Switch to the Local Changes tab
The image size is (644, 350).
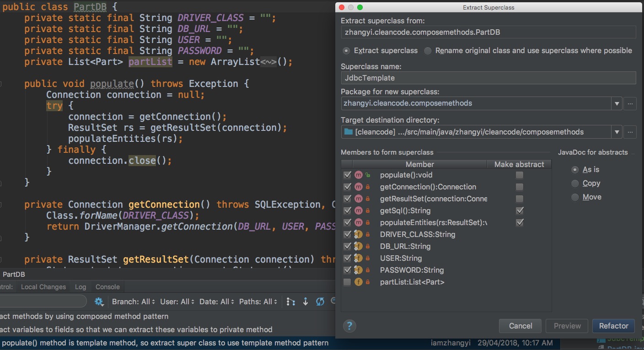coord(43,287)
